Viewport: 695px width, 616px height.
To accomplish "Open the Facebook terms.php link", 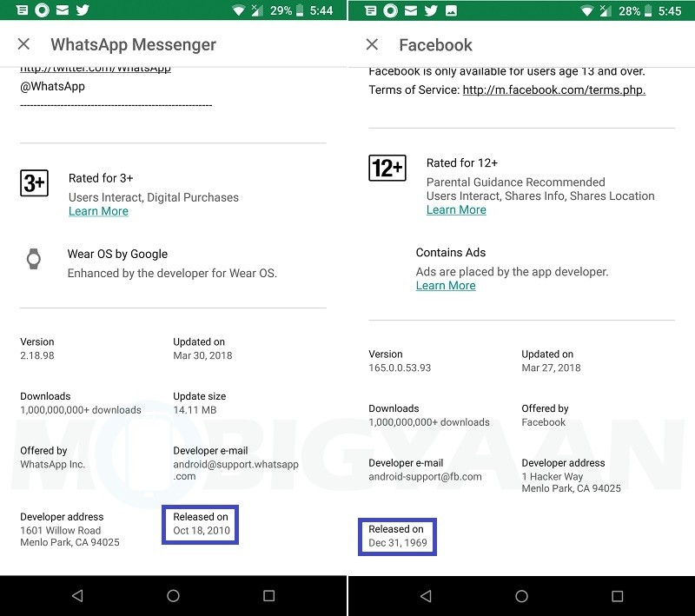I will 554,90.
